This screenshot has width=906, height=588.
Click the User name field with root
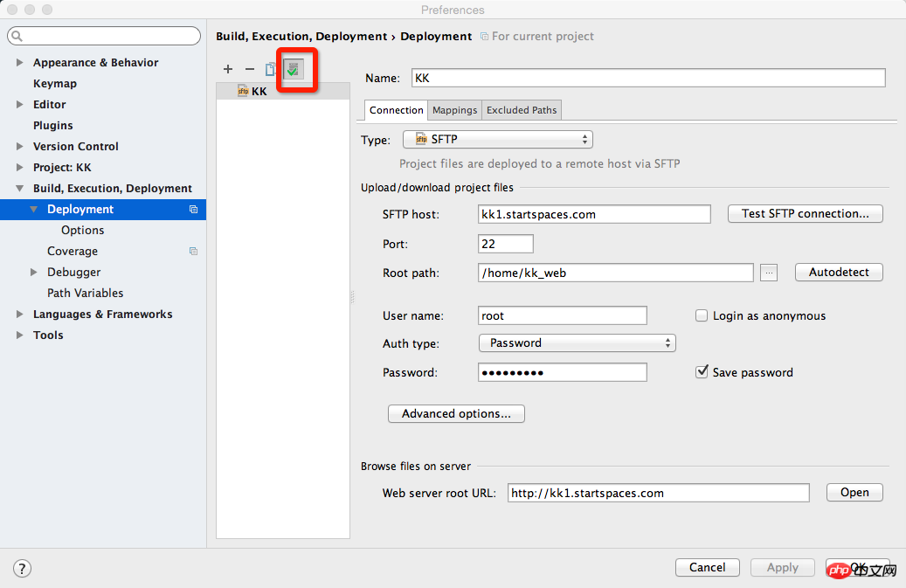(562, 315)
